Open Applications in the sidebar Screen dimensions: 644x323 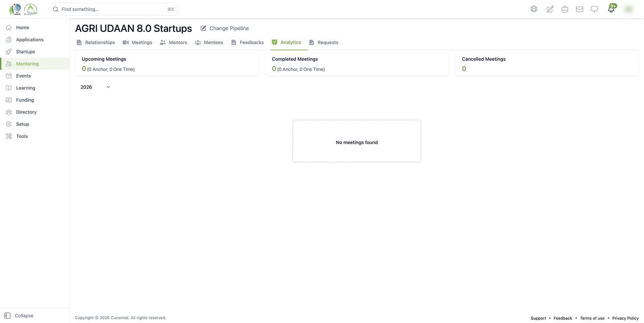(35, 39)
